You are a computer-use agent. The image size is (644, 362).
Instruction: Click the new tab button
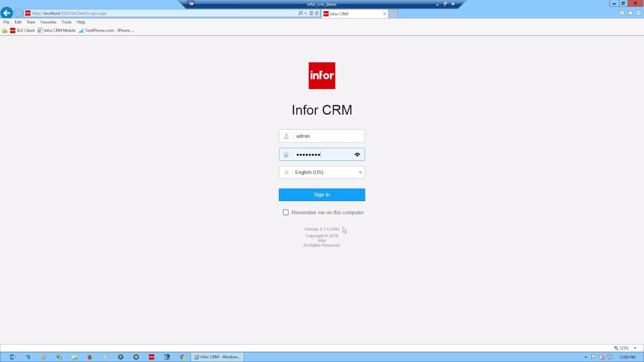point(393,14)
